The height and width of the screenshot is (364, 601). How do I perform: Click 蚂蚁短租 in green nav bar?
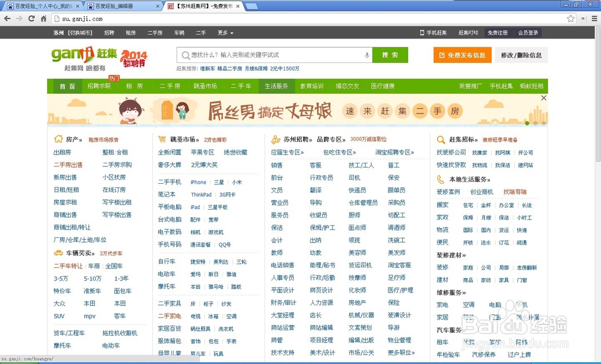[532, 86]
